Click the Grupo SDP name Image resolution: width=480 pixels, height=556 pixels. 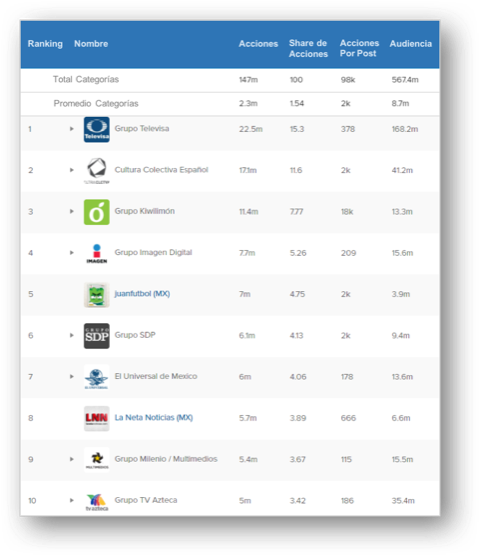135,335
